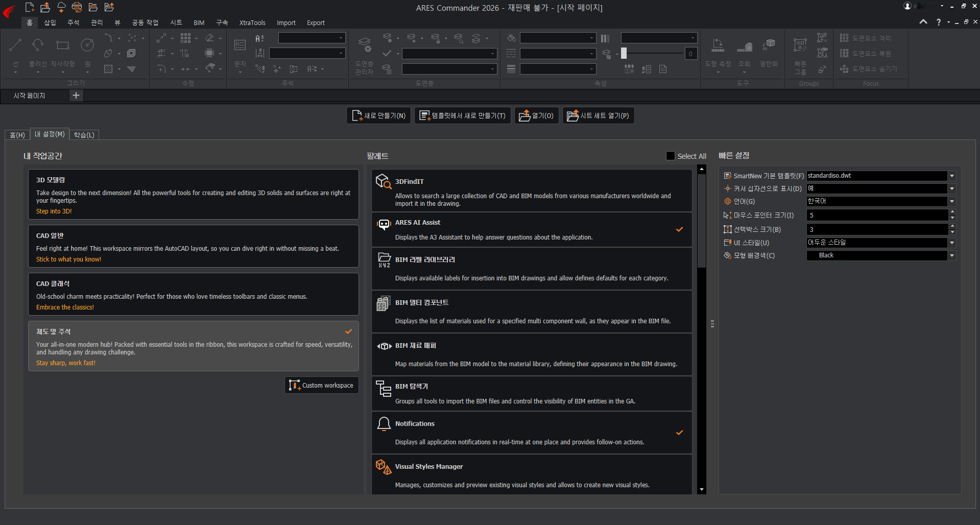980x525 pixels.
Task: Open the XtraTools ribbon tab
Action: tap(252, 23)
